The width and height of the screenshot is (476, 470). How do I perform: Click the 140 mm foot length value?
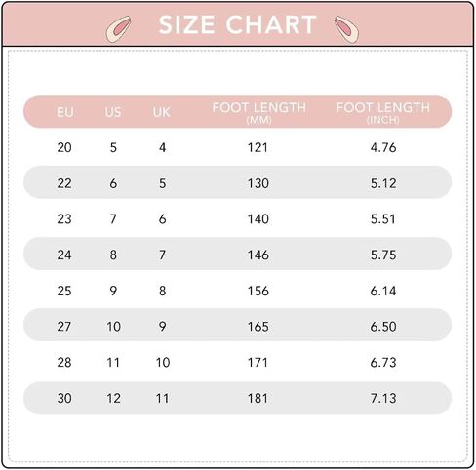[258, 219]
